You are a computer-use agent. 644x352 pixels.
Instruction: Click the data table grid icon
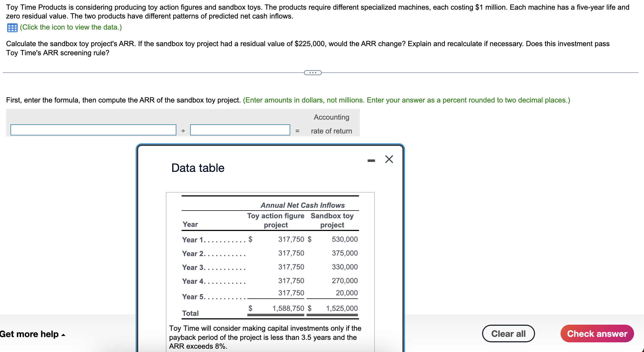click(12, 28)
